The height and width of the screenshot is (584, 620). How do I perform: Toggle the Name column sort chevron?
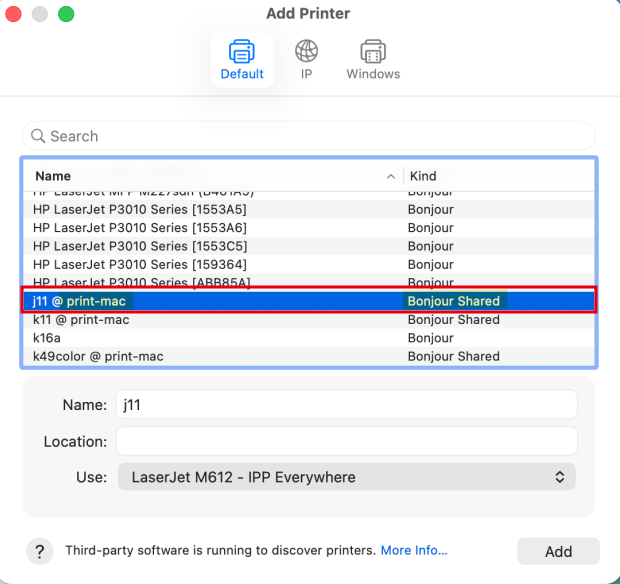coord(391,176)
